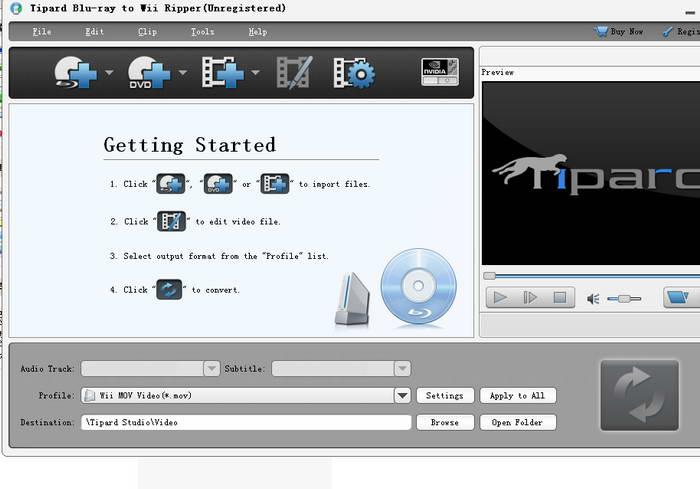The height and width of the screenshot is (489, 700).
Task: Click the Browse button
Action: 445,422
